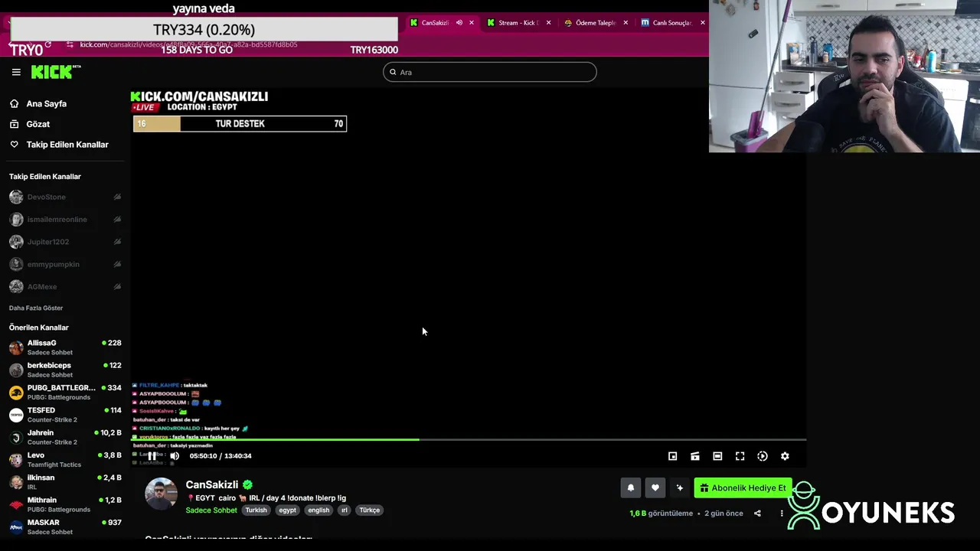980x551 pixels.
Task: Open Jahrein recommended channel
Action: [65, 437]
